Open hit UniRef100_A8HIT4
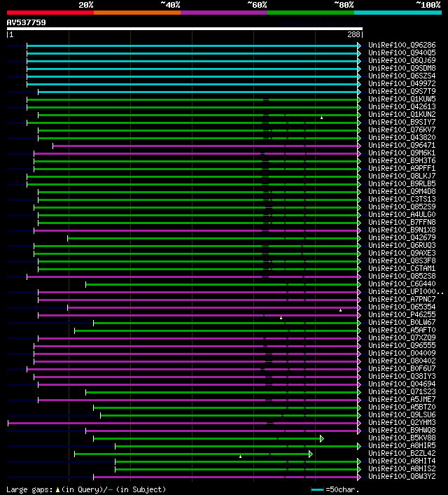Viewport: 448px width, 495px height. (x=402, y=461)
